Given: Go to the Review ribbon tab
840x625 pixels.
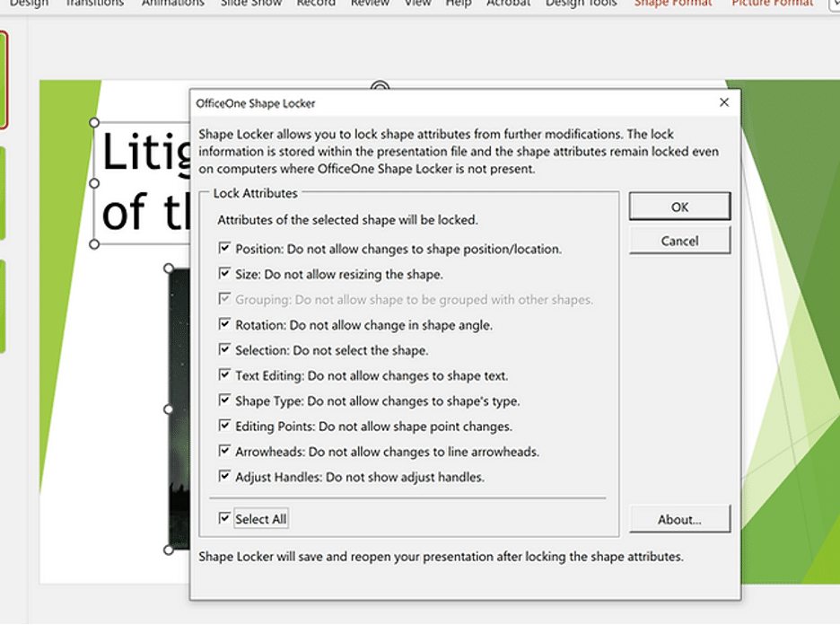Looking at the screenshot, I should coord(370,4).
